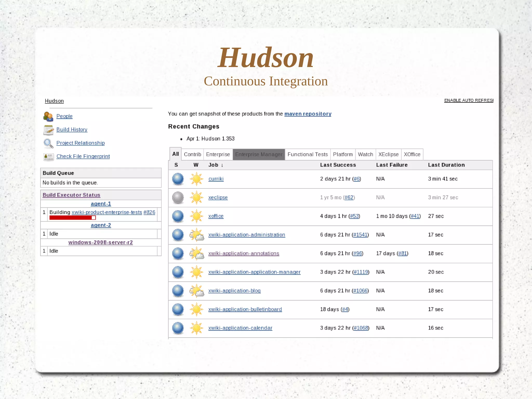Click the blue status ball for xoffice
Viewport: 532px width, 399px height.
coord(178,216)
